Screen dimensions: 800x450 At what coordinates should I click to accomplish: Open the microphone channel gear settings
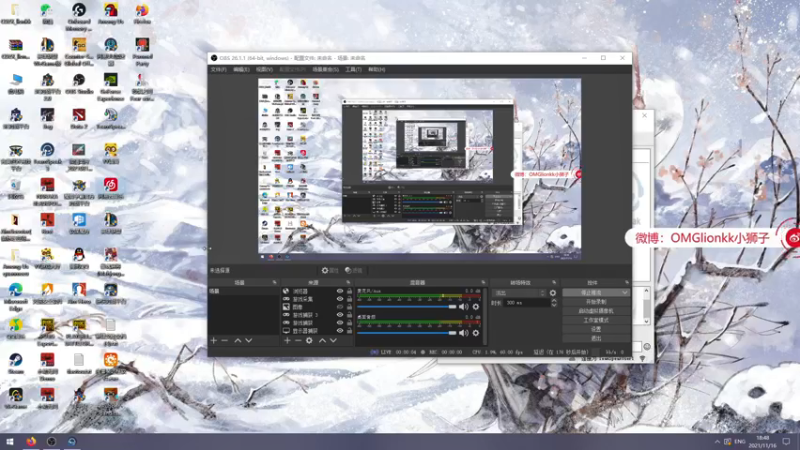point(476,307)
